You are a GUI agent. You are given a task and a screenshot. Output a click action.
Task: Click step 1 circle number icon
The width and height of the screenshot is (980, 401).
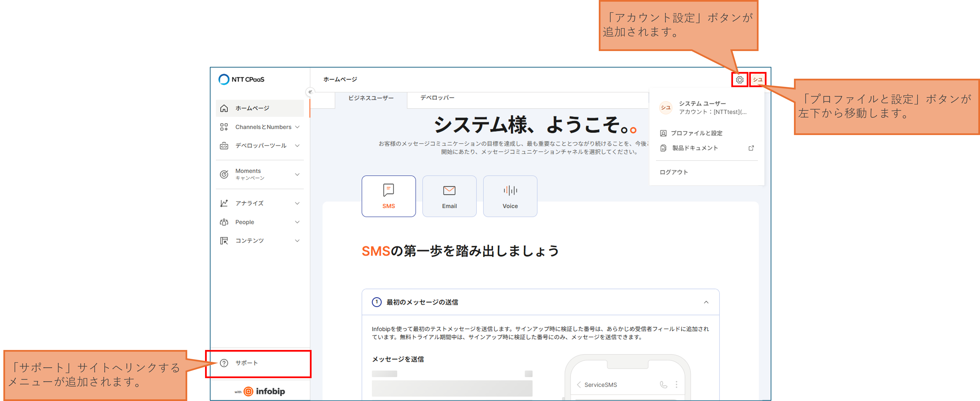(376, 302)
